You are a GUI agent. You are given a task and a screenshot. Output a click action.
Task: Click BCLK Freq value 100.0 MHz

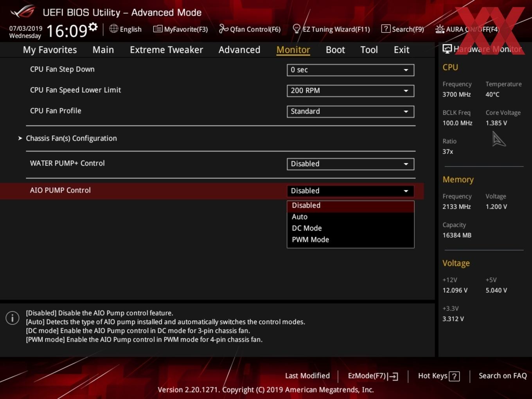tap(457, 123)
